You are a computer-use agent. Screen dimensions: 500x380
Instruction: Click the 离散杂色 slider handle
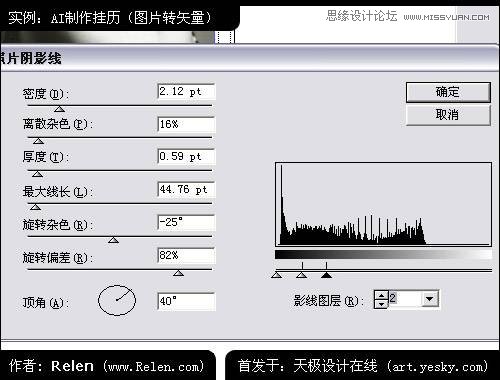(x=38, y=141)
